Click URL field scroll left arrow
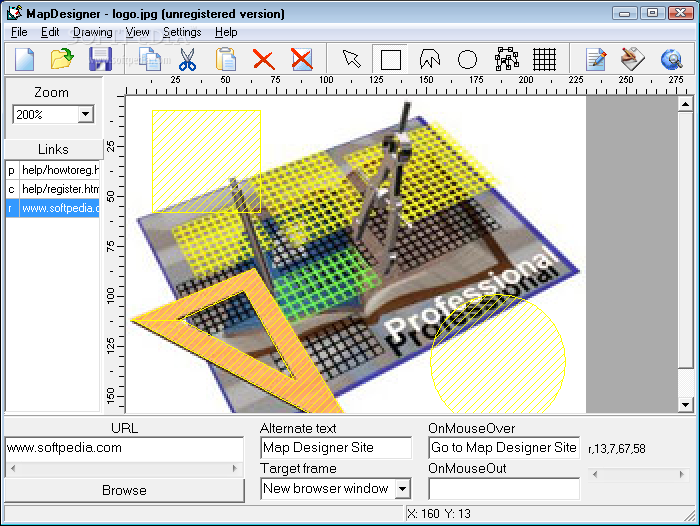This screenshot has height=526, width=700. pos(13,468)
